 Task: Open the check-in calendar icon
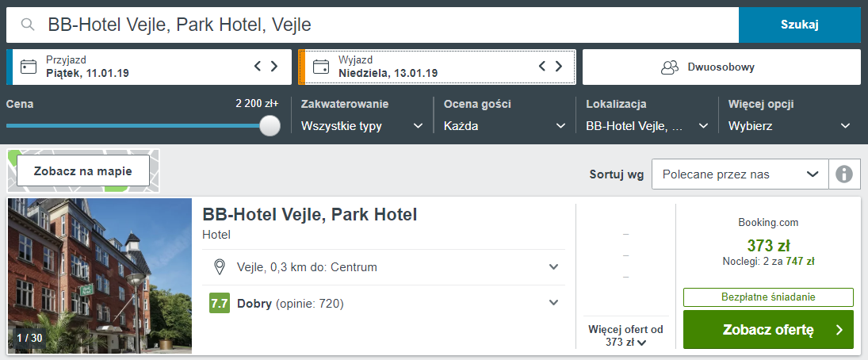click(x=29, y=67)
